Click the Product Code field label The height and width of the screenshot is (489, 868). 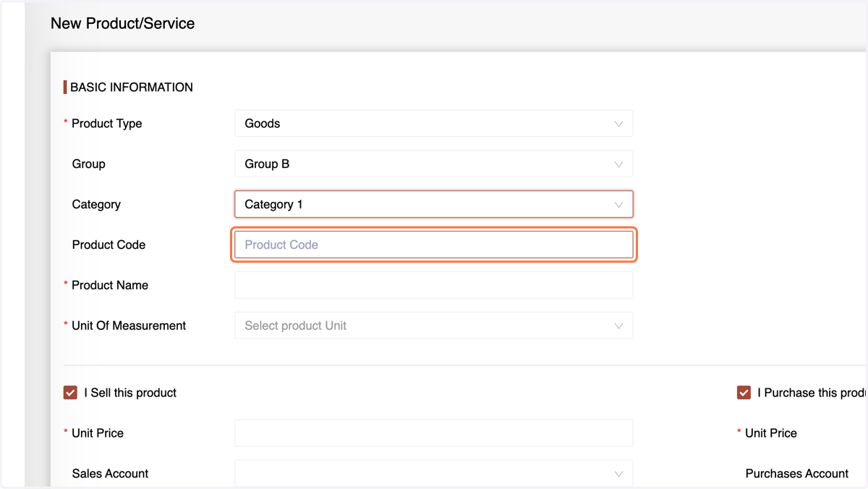109,245
